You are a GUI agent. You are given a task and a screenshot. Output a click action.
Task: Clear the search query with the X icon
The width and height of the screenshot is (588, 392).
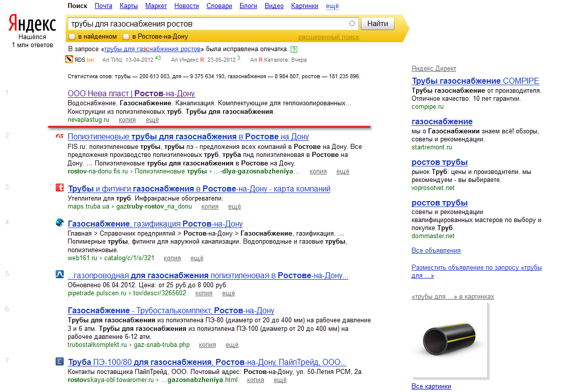352,24
